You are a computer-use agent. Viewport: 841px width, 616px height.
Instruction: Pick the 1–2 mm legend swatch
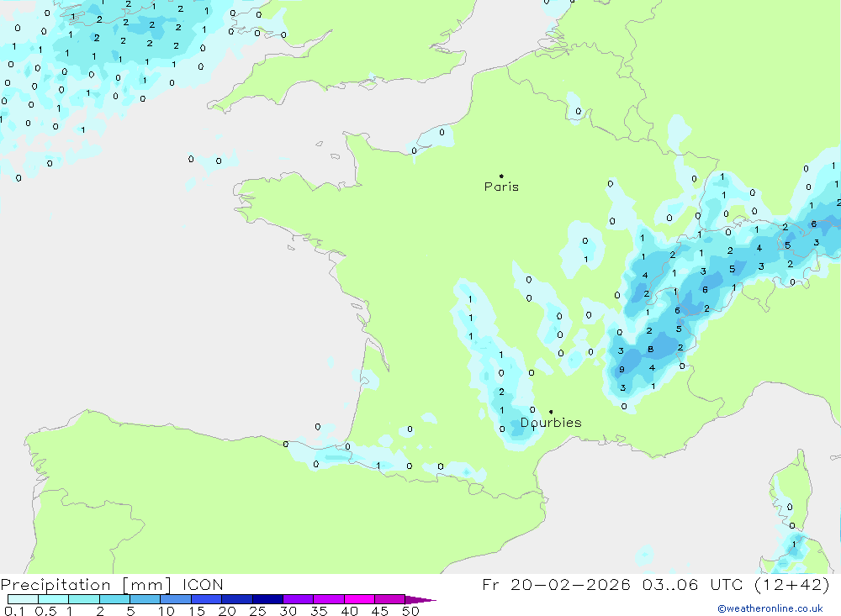tap(83, 599)
